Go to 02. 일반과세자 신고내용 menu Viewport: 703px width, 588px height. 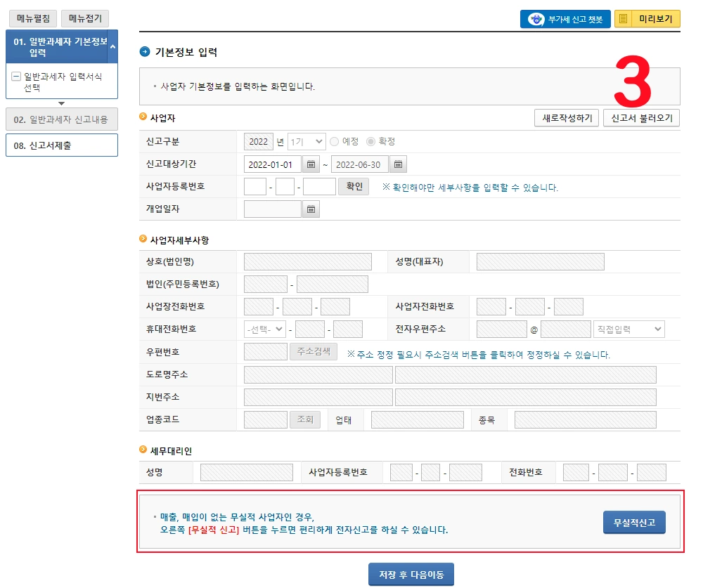(61, 119)
